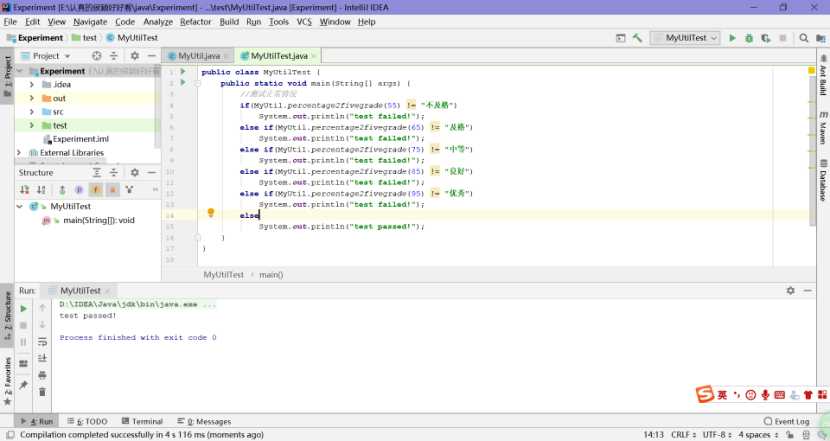The width and height of the screenshot is (830, 441).
Task: Toggle Show Fields in Structure toolbar
Action: [96, 190]
